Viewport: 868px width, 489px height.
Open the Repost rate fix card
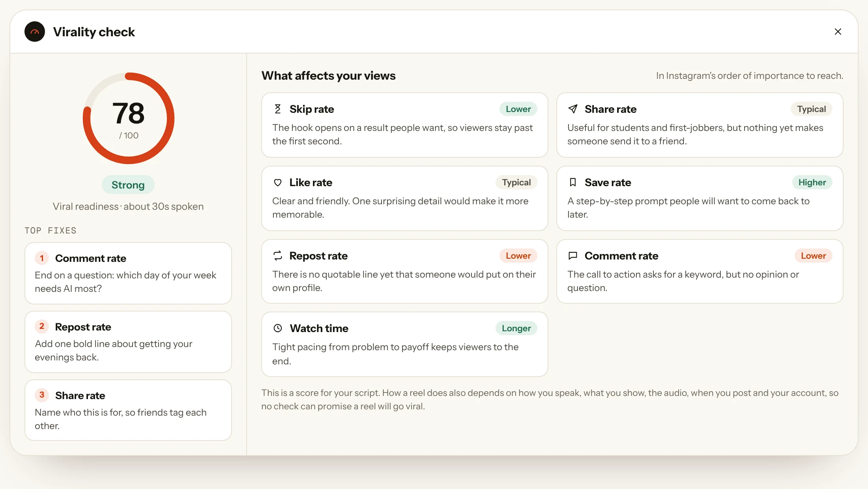tap(128, 342)
